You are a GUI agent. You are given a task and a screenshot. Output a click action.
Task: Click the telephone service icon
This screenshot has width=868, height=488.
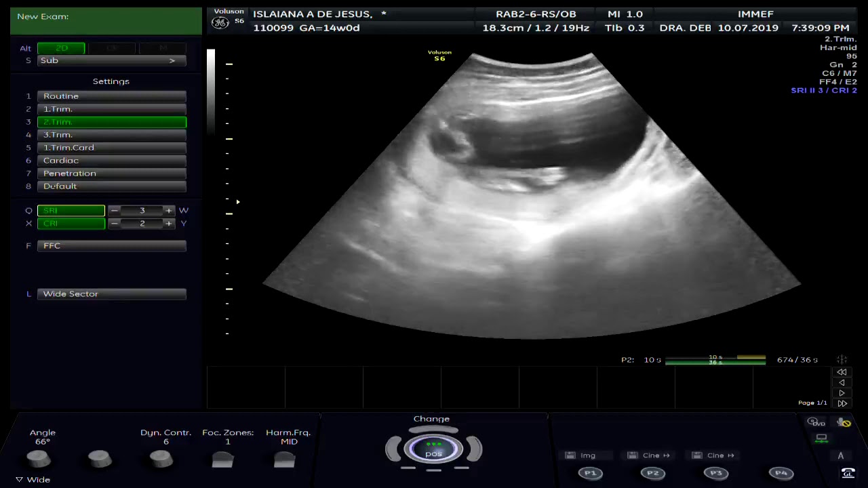tap(848, 473)
